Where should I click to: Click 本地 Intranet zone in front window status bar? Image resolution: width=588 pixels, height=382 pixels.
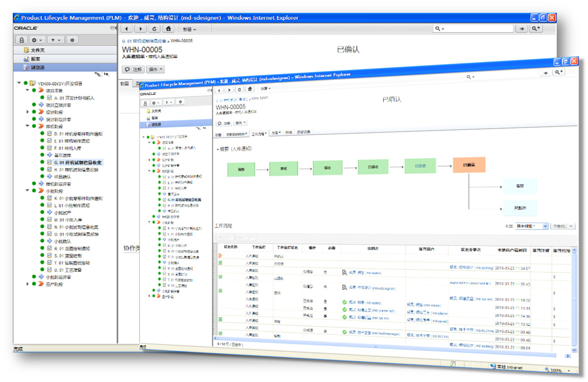coord(506,367)
